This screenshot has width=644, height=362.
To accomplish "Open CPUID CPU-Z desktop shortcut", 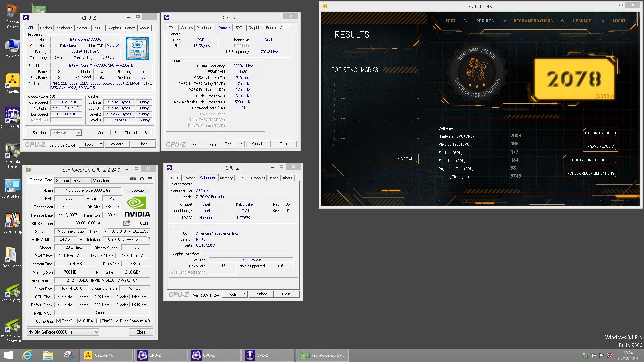I will tap(12, 118).
